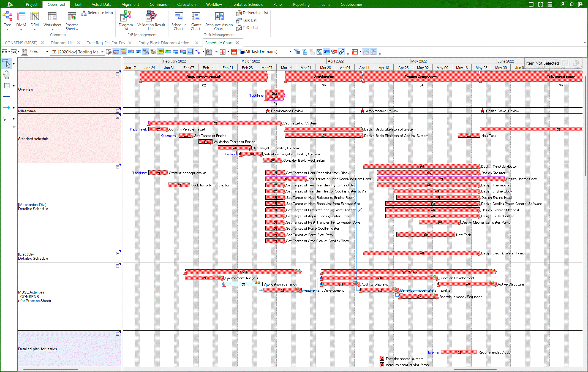Image resolution: width=588 pixels, height=372 pixels.
Task: Select the hand pan tool in left sidebar
Action: tap(6, 74)
